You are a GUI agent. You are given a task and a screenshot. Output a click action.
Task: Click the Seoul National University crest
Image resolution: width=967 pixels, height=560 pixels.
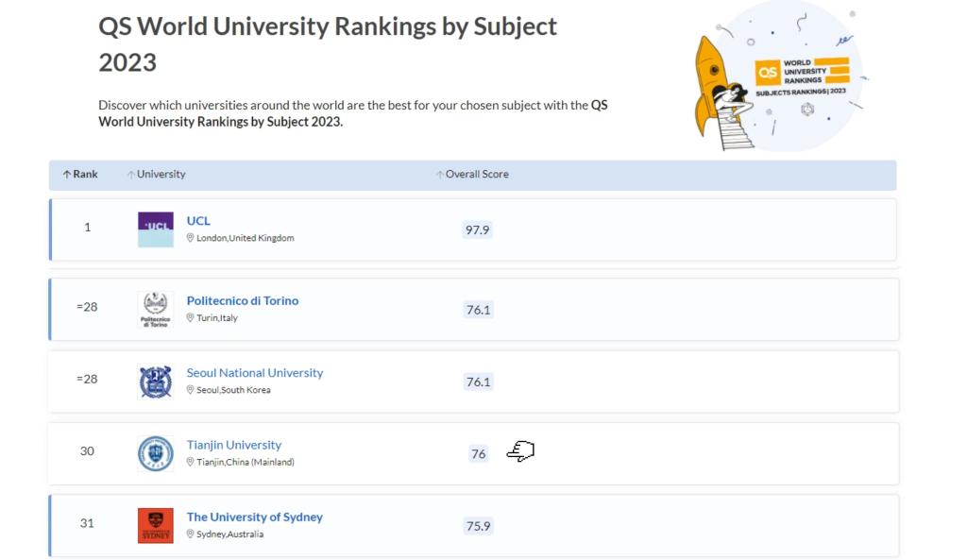[x=156, y=382]
